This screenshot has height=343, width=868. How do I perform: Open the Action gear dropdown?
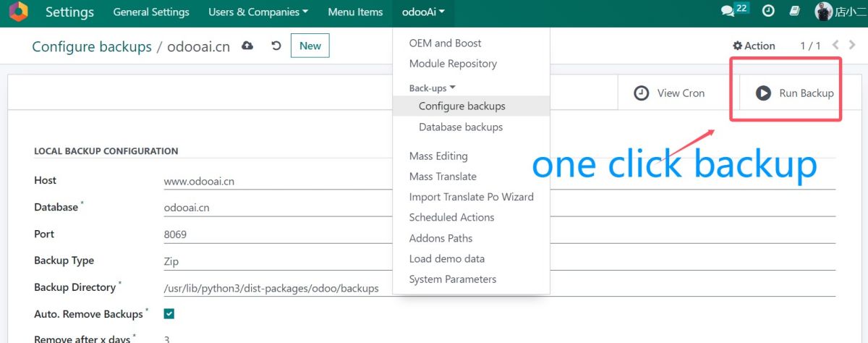coord(754,46)
